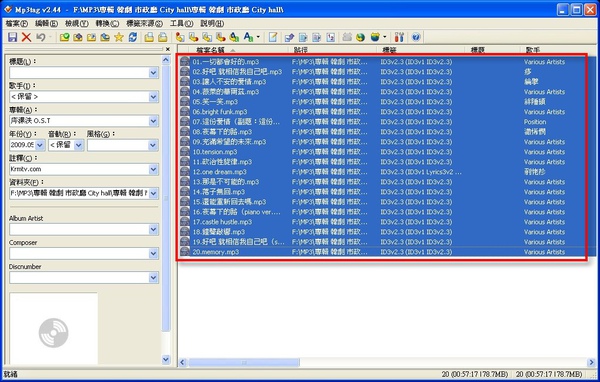Screen dimensions: 600x382
Task: Expand the 標題(L) field dropdown
Action: coord(153,73)
